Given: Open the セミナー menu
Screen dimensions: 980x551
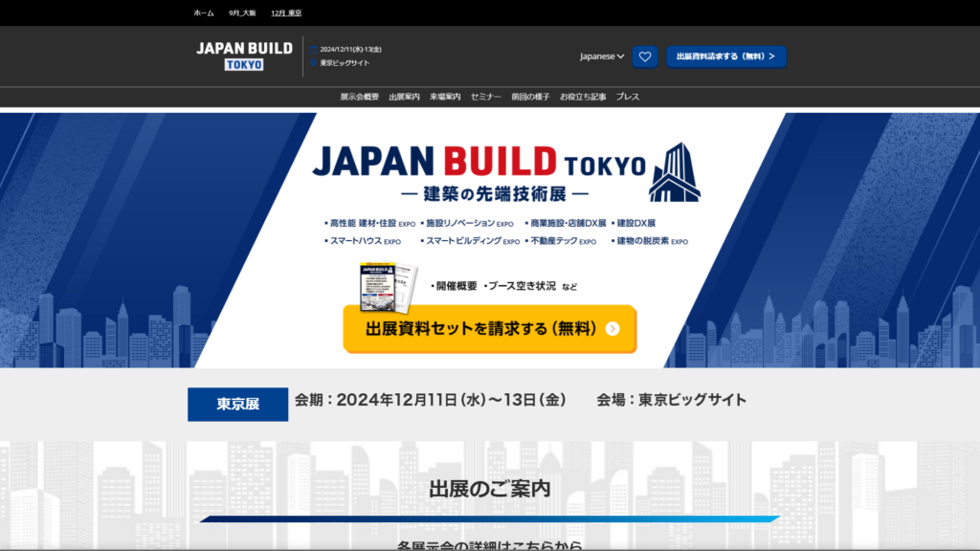Looking at the screenshot, I should click(x=485, y=97).
